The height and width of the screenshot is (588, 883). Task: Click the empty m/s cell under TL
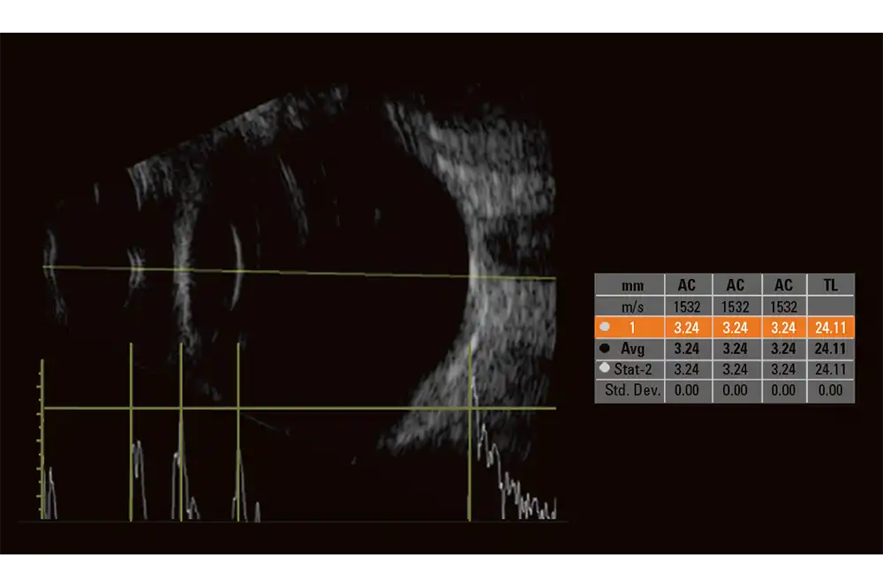tap(831, 306)
